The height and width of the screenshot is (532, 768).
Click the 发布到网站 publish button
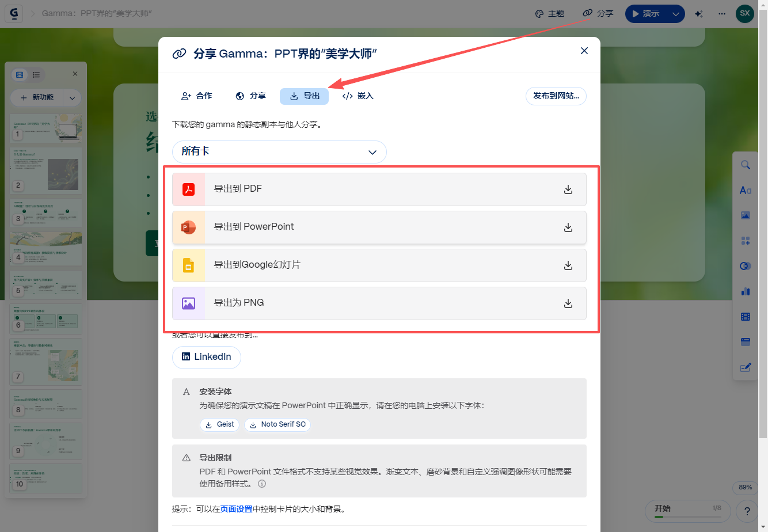556,96
